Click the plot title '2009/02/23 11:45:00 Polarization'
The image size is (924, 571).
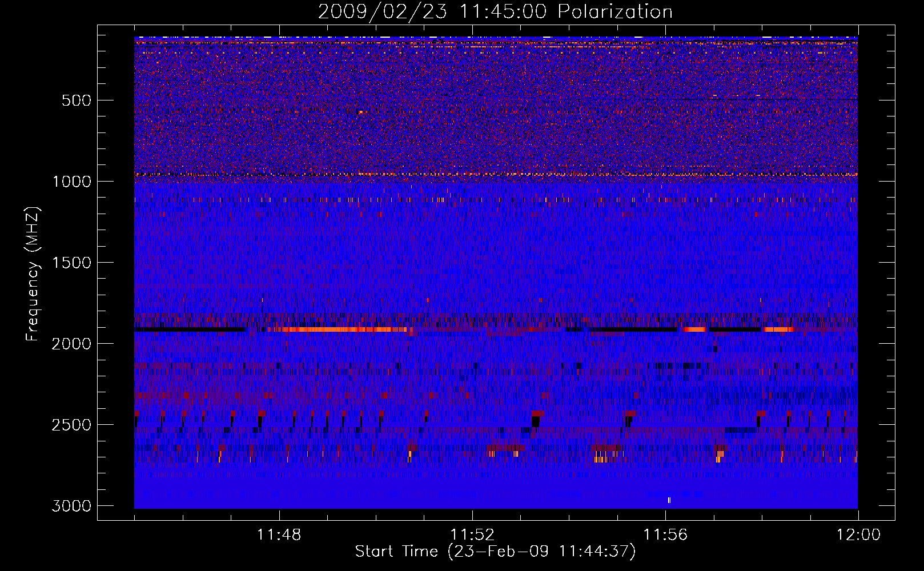click(495, 11)
